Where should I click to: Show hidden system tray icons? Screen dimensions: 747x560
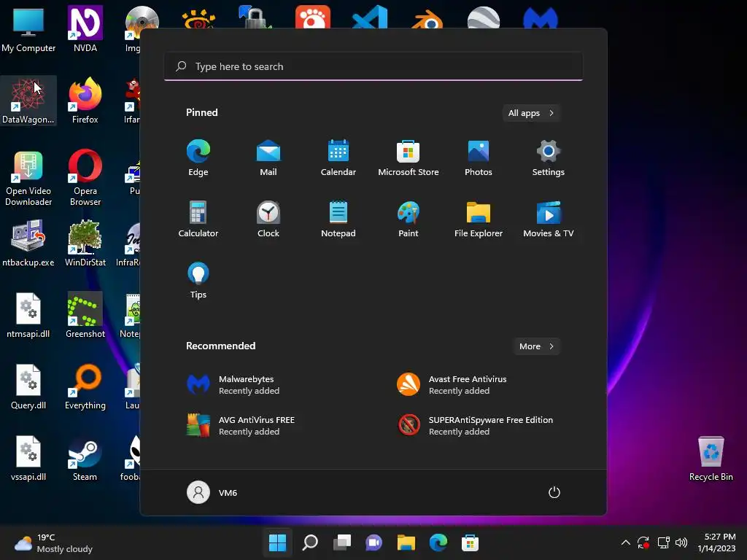(625, 542)
